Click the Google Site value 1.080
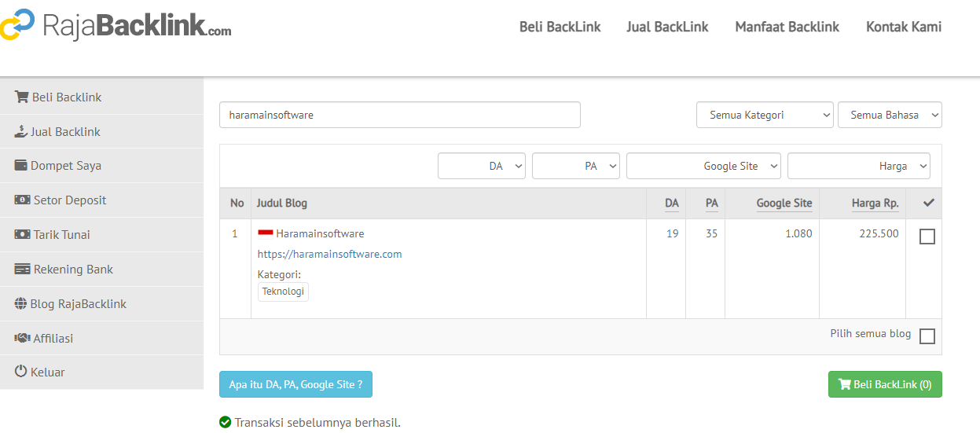Screen dimensions: 980x433 798,233
